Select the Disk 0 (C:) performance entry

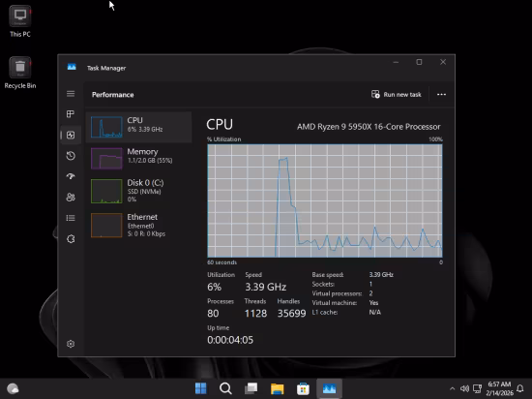[138, 191]
